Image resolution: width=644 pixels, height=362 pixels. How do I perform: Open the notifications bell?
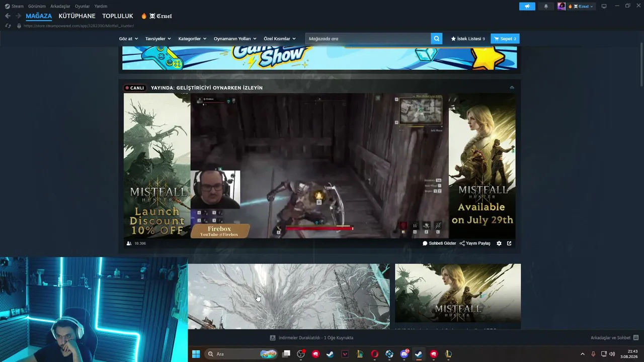tap(546, 6)
